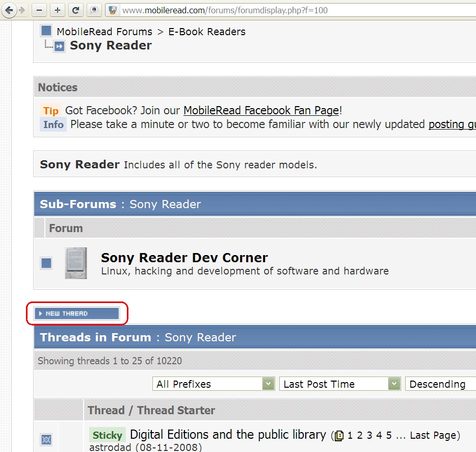476x452 pixels.
Task: Go to page 2 of sticky thread
Action: click(360, 435)
